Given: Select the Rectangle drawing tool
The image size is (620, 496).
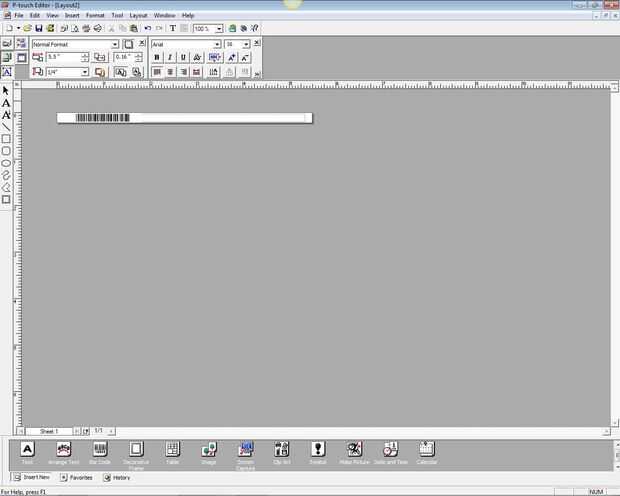Looking at the screenshot, I should [x=6, y=139].
